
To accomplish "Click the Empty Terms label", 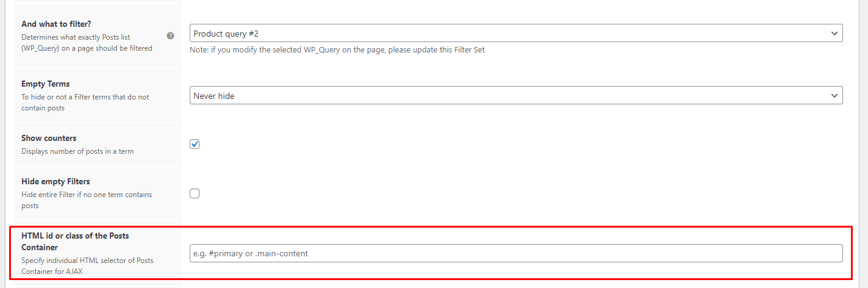I will click(46, 84).
